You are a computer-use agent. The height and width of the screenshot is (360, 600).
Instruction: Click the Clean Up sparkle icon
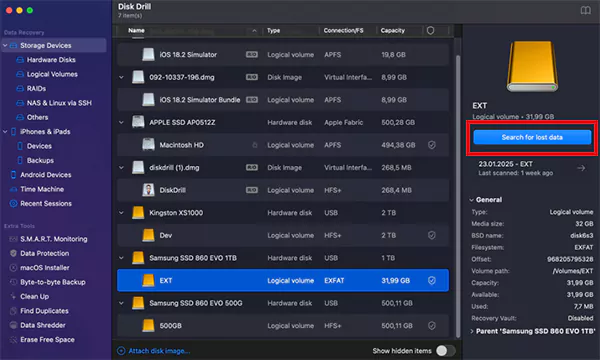click(x=13, y=296)
